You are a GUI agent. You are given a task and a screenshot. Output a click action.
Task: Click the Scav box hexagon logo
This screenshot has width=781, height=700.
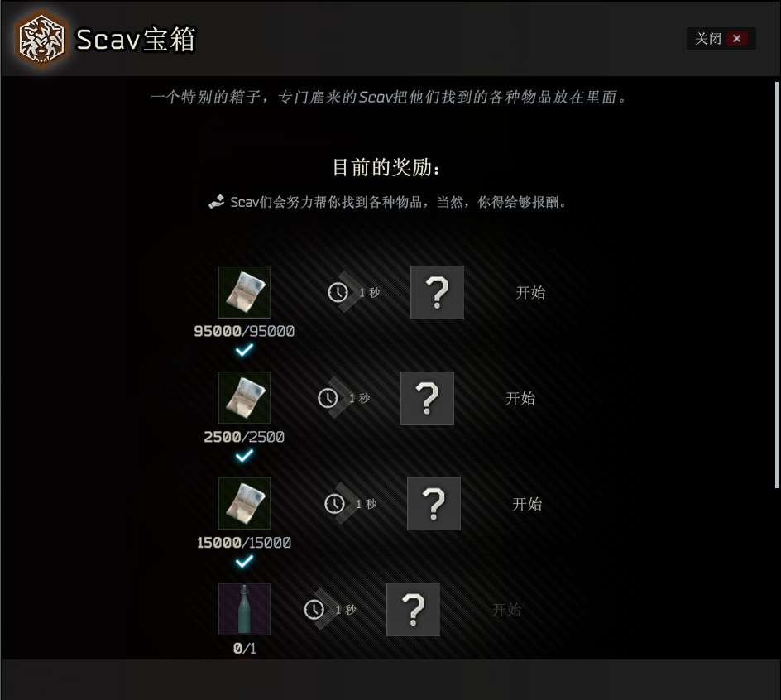tap(41, 39)
